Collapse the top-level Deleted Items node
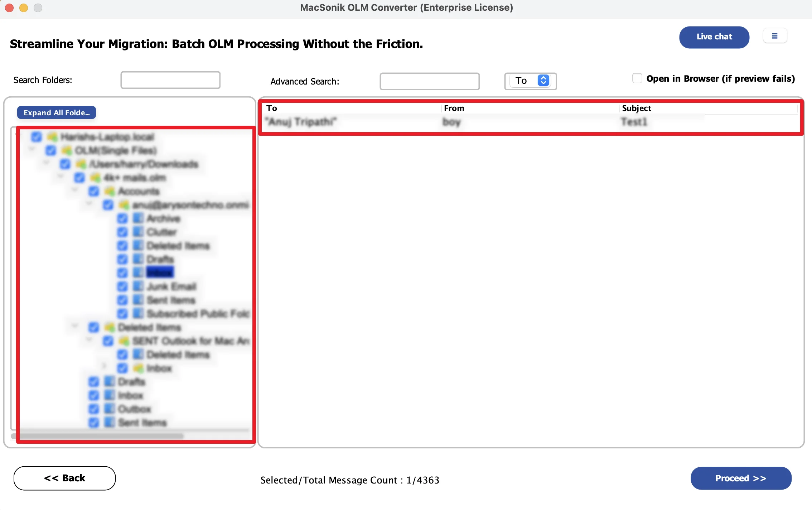Viewport: 812px width, 510px height. [75, 325]
